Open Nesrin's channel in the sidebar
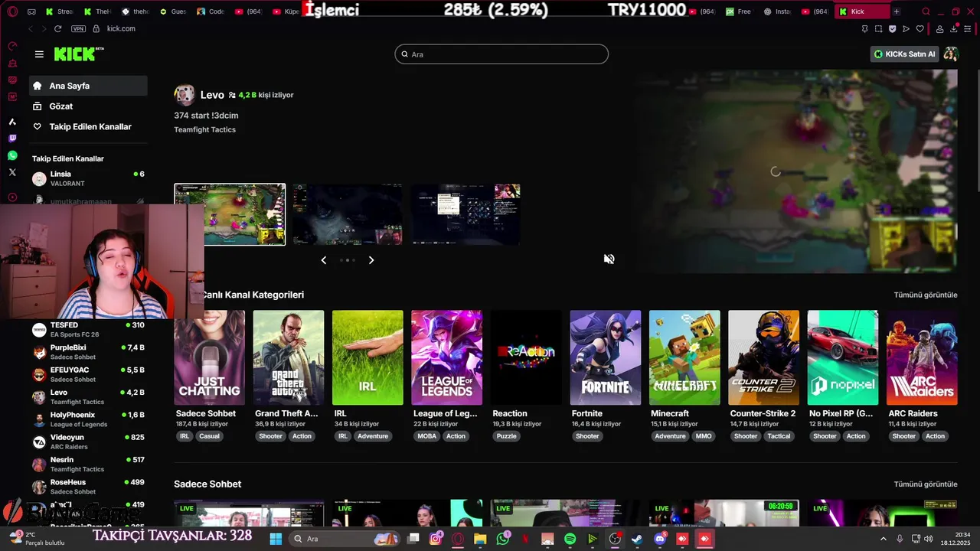 88,465
